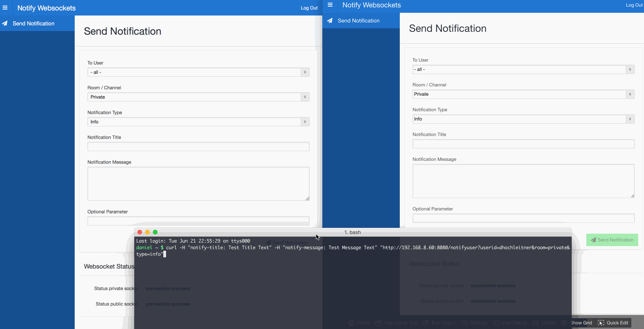
Task: Click the '1. bash' terminal title bar
Action: tap(353, 232)
